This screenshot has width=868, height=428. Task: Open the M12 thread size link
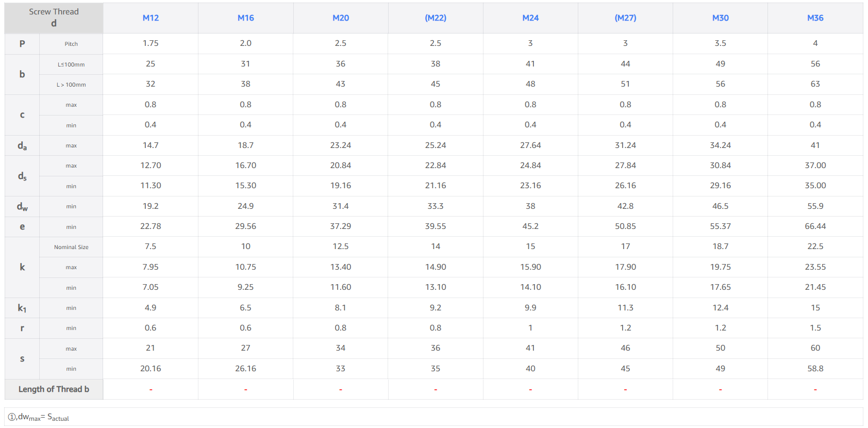[x=151, y=18]
